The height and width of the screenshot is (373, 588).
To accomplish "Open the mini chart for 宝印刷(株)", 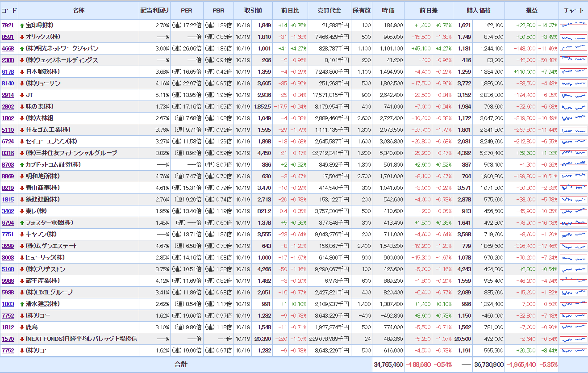I will pyautogui.click(x=573, y=25).
